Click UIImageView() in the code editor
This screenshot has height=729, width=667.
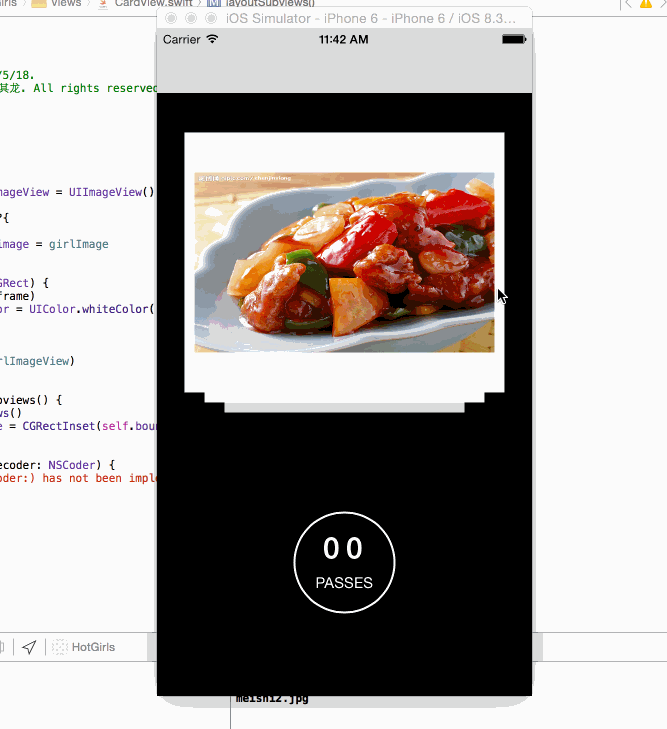(112, 192)
